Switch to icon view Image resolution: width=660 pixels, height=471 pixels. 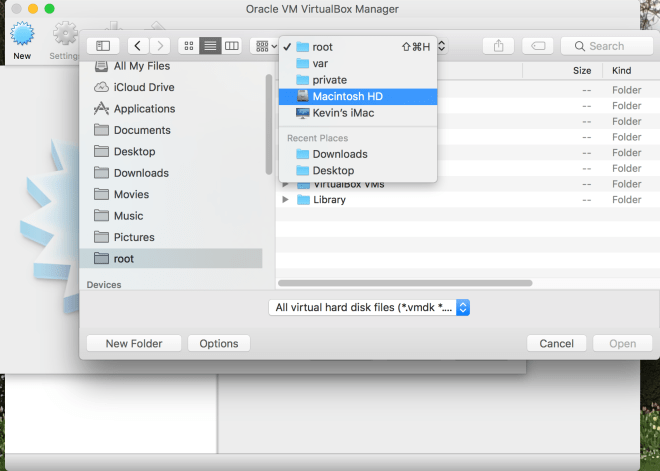click(x=189, y=46)
